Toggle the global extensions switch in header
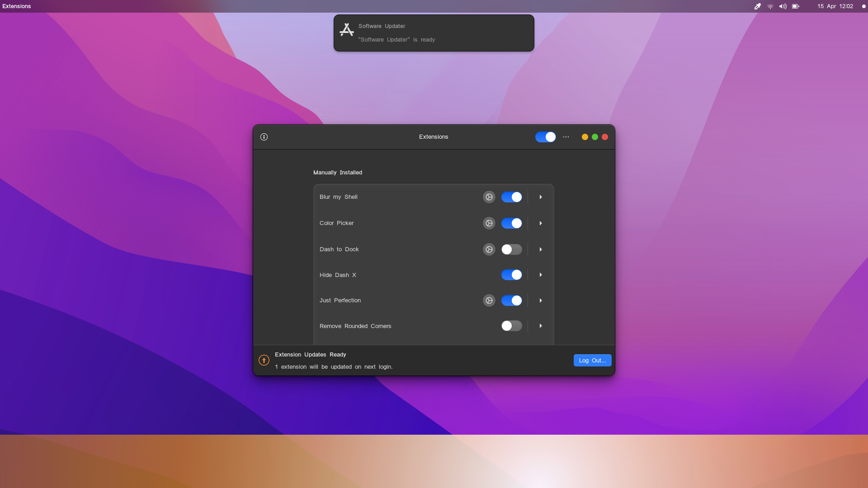Screen dimensions: 868x488 click(545, 137)
